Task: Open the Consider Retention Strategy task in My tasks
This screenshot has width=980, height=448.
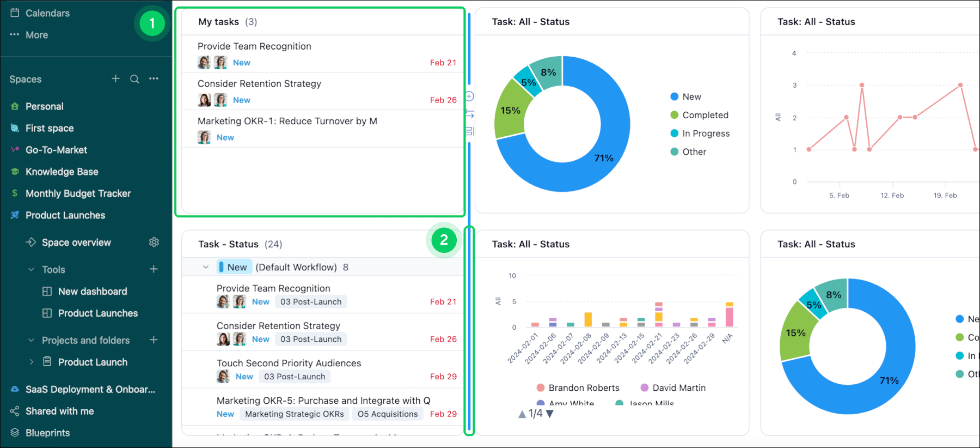Action: click(x=259, y=84)
